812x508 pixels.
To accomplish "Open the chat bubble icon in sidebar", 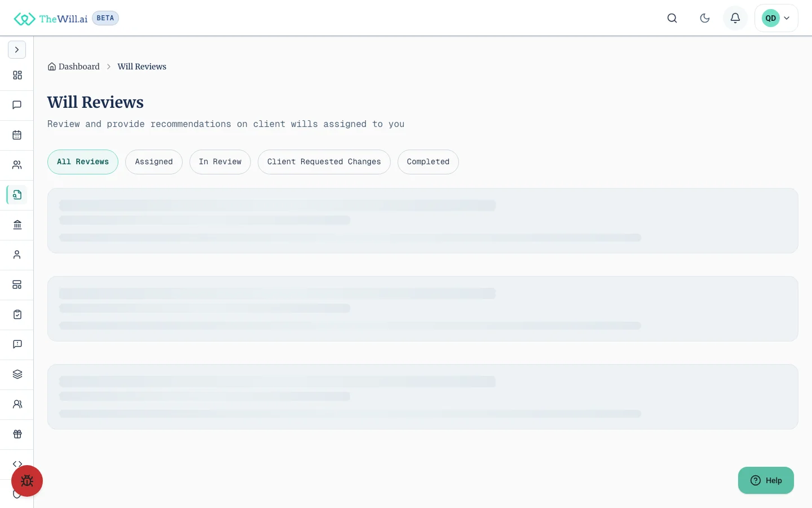I will coord(17,105).
